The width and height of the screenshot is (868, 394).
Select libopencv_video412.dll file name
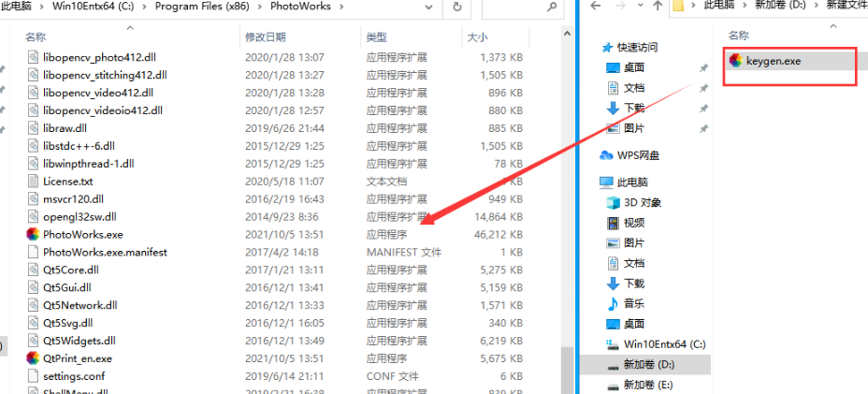click(98, 93)
